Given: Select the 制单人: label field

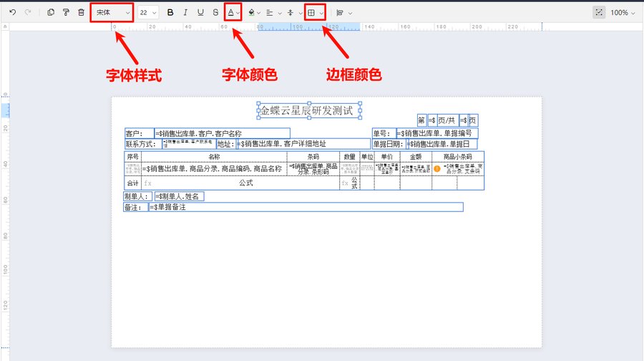Looking at the screenshot, I should tap(137, 196).
